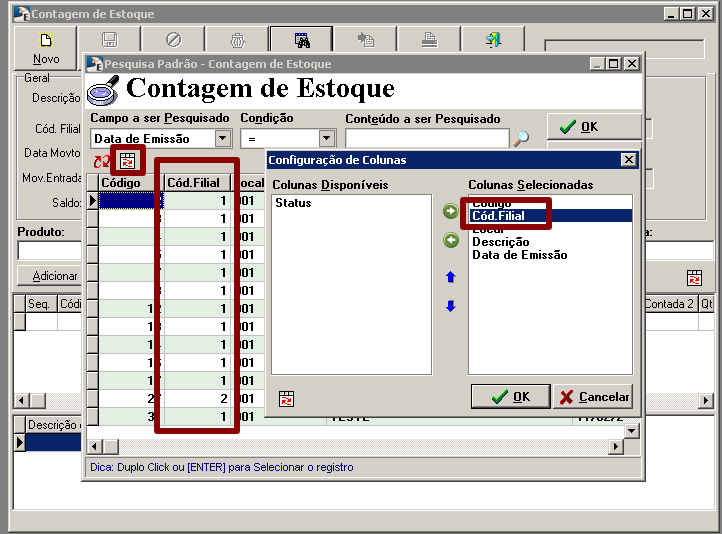This screenshot has width=722, height=534.
Task: Click the green right arrow to add column
Action: pyautogui.click(x=450, y=211)
